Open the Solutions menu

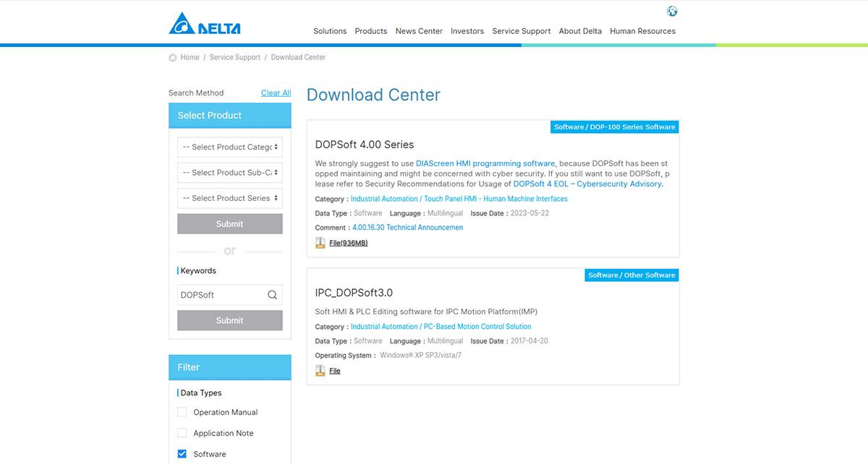330,31
